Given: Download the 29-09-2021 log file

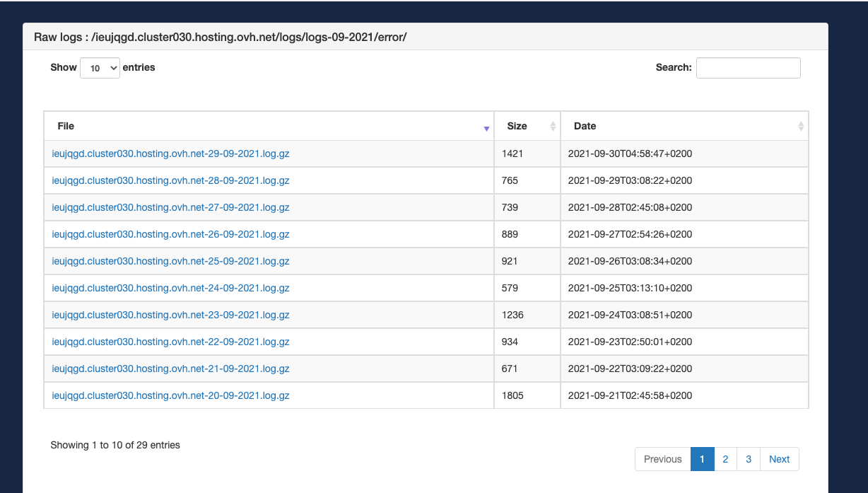Looking at the screenshot, I should (170, 153).
